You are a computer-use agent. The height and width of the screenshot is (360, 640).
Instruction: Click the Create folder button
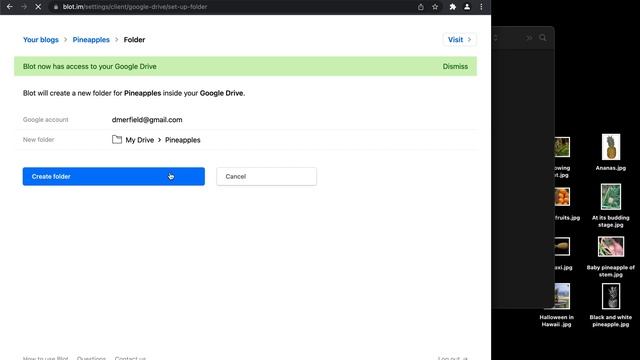point(113,176)
